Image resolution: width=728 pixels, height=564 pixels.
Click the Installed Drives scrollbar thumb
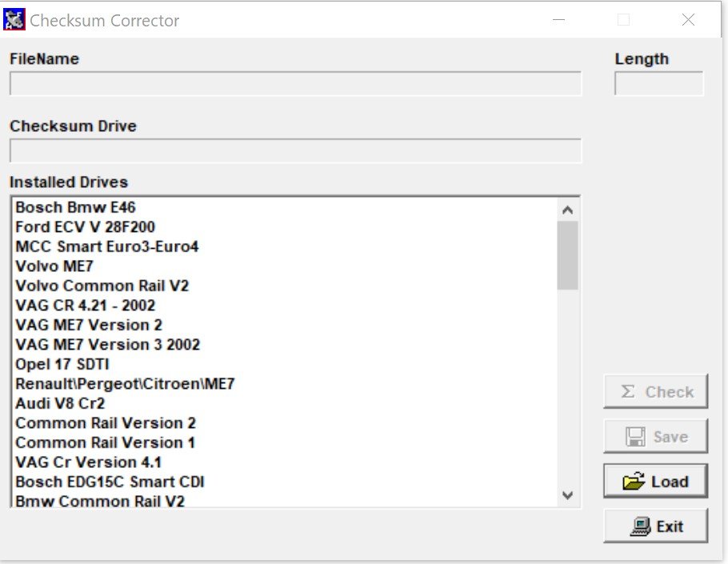coord(567,255)
